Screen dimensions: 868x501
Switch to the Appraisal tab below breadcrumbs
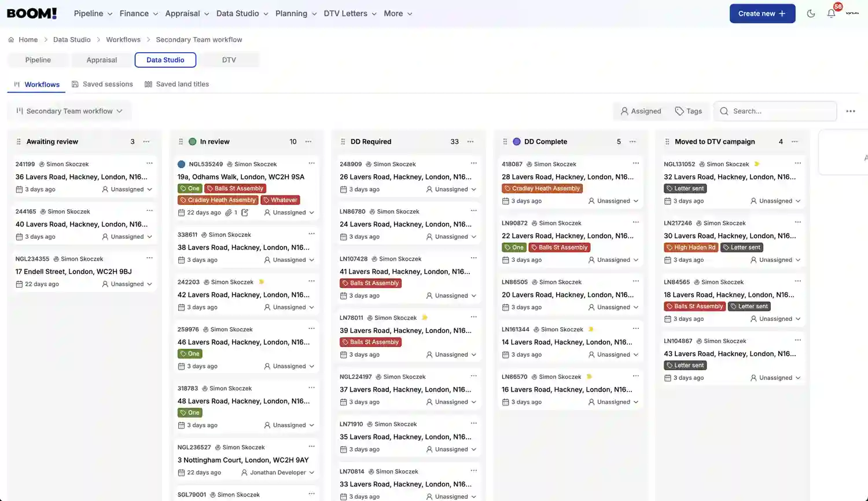(x=102, y=60)
